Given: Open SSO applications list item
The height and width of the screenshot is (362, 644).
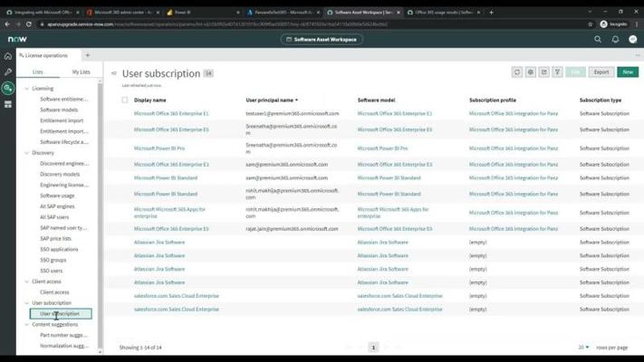Looking at the screenshot, I should [59, 249].
